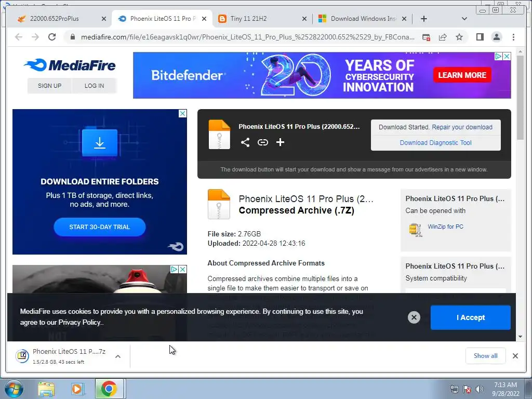The width and height of the screenshot is (532, 399).
Task: Close the 22000.652ProPlus tab
Action: click(x=104, y=19)
